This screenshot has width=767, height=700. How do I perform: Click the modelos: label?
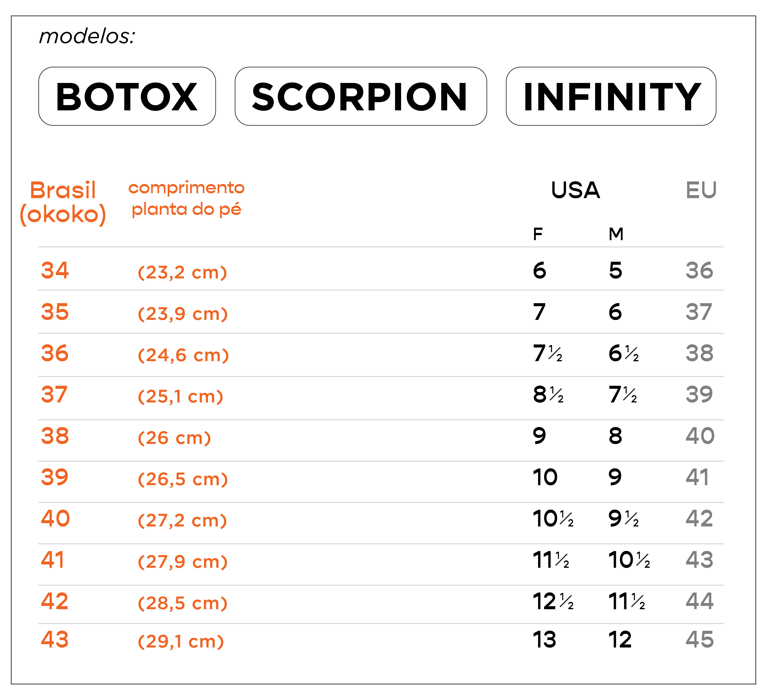point(87,37)
